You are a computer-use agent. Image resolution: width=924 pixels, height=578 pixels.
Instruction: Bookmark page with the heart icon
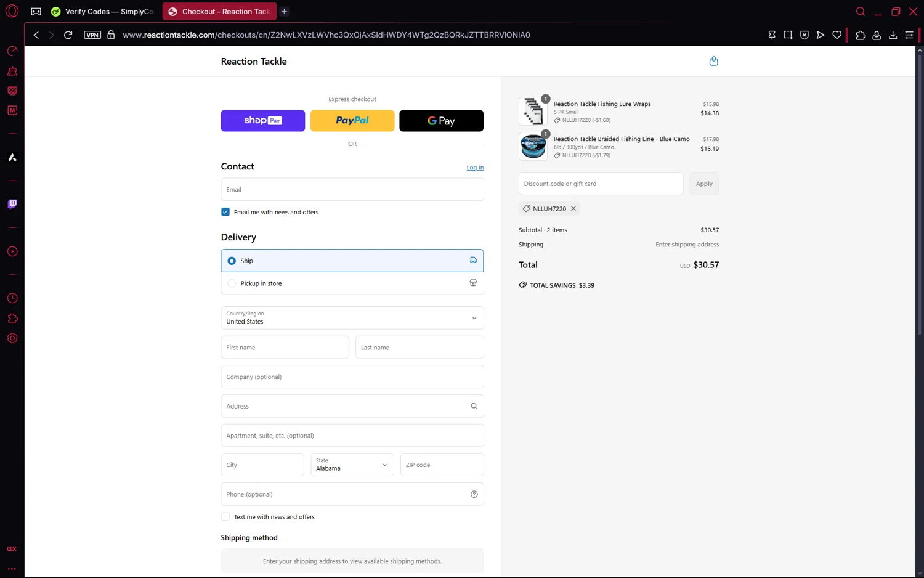837,35
